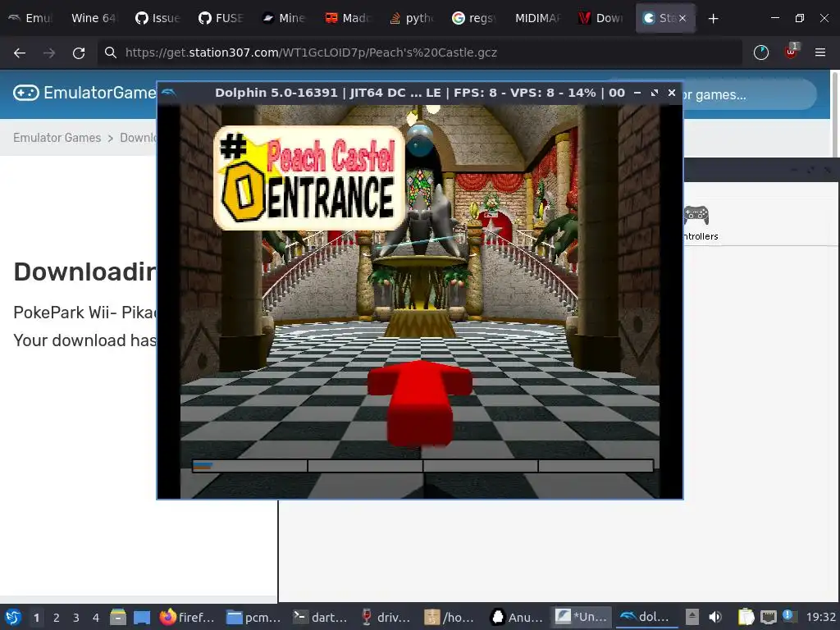Open the clipboard manager tray icon
Image resolution: width=840 pixels, height=630 pixels.
746,617
